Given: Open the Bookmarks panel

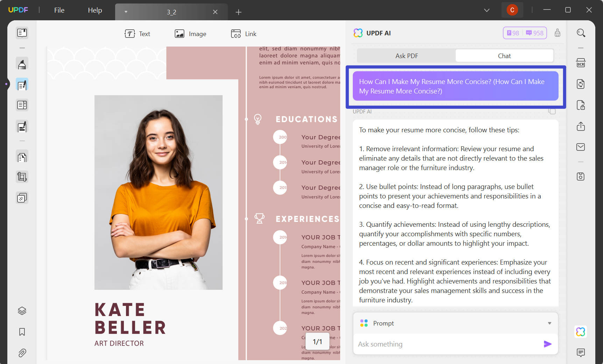Looking at the screenshot, I should [x=22, y=332].
